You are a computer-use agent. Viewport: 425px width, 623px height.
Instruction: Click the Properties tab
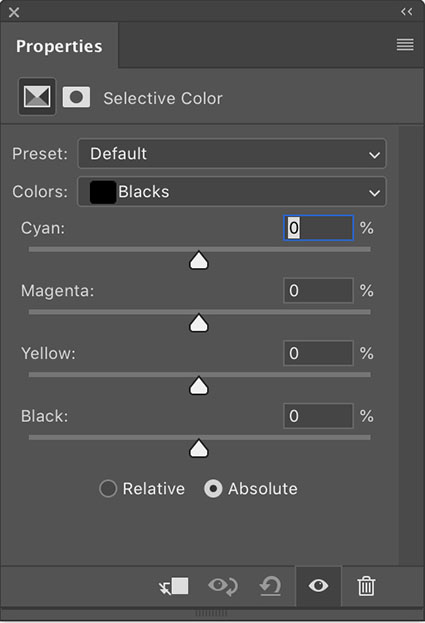(59, 46)
